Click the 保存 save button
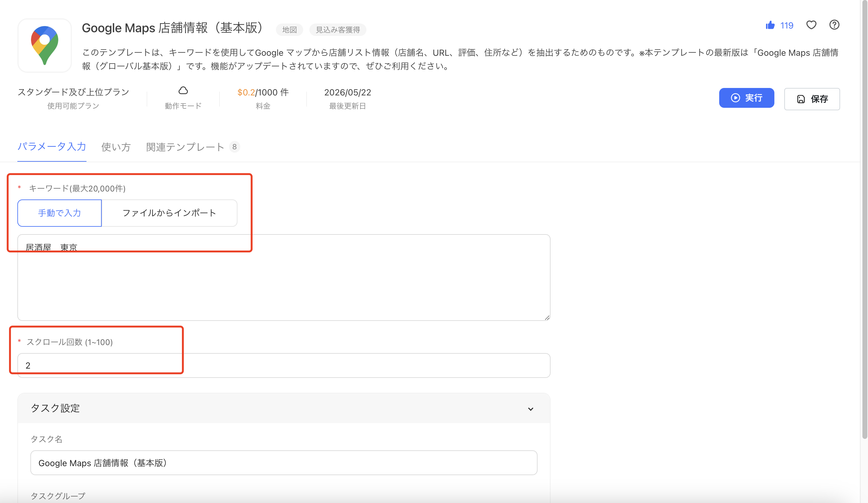 (812, 99)
